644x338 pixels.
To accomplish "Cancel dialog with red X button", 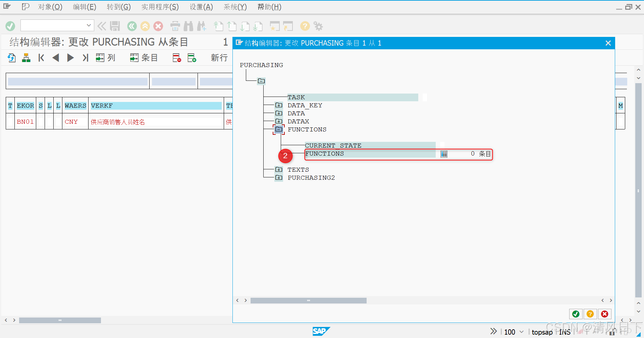I will (x=604, y=314).
